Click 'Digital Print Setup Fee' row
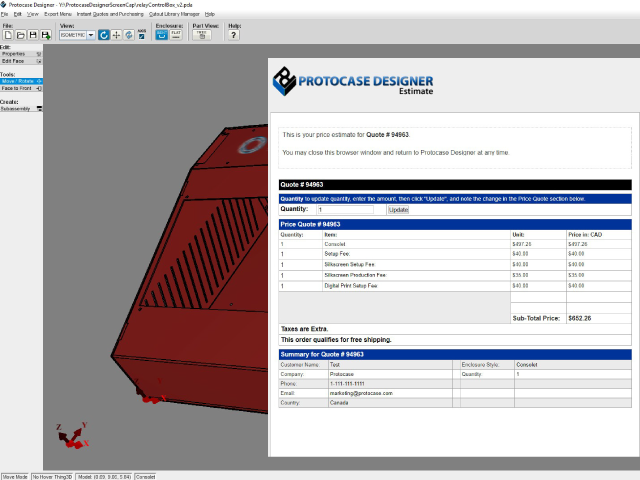 point(455,286)
